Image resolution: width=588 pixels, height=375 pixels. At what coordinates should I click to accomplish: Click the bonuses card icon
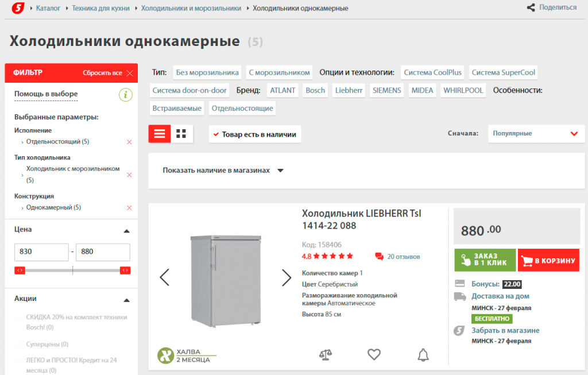[x=460, y=284]
